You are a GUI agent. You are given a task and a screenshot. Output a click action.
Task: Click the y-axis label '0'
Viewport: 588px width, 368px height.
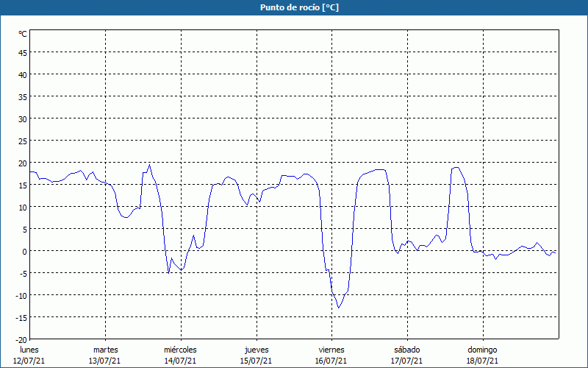(25, 252)
